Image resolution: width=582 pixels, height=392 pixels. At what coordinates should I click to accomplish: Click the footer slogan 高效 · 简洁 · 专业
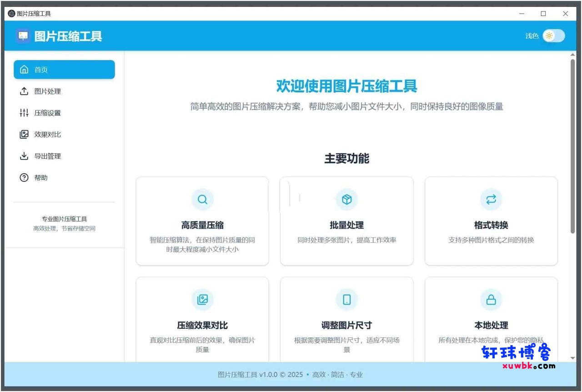[338, 375]
